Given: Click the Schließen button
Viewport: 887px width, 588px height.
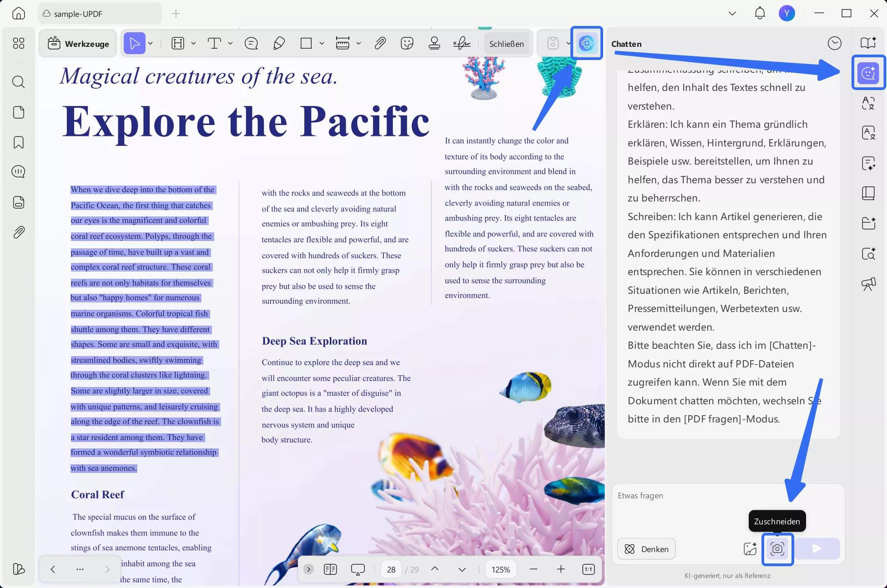Looking at the screenshot, I should tap(506, 44).
